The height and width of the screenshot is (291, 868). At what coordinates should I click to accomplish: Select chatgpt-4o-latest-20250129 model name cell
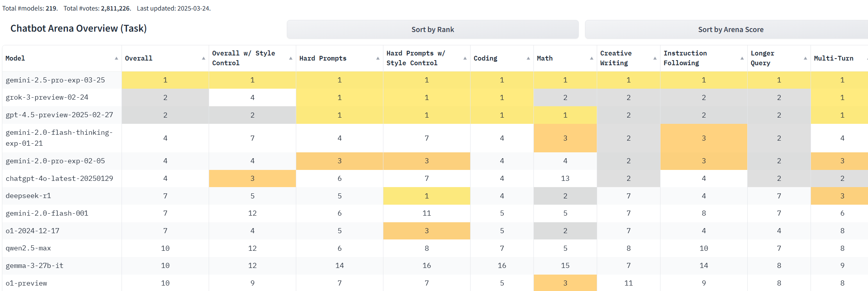(x=59, y=179)
